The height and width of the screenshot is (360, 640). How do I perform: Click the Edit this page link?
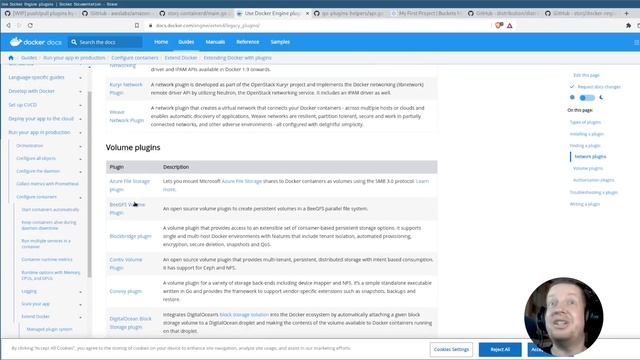point(586,75)
